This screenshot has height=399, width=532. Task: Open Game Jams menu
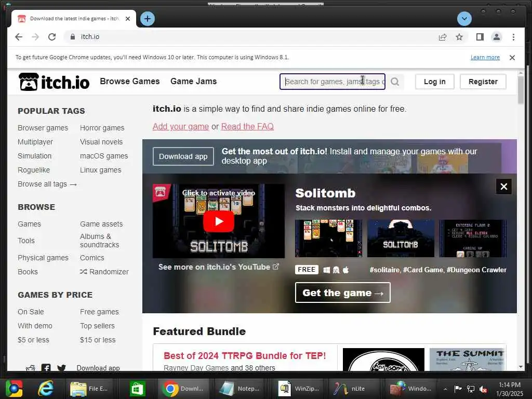pos(193,82)
